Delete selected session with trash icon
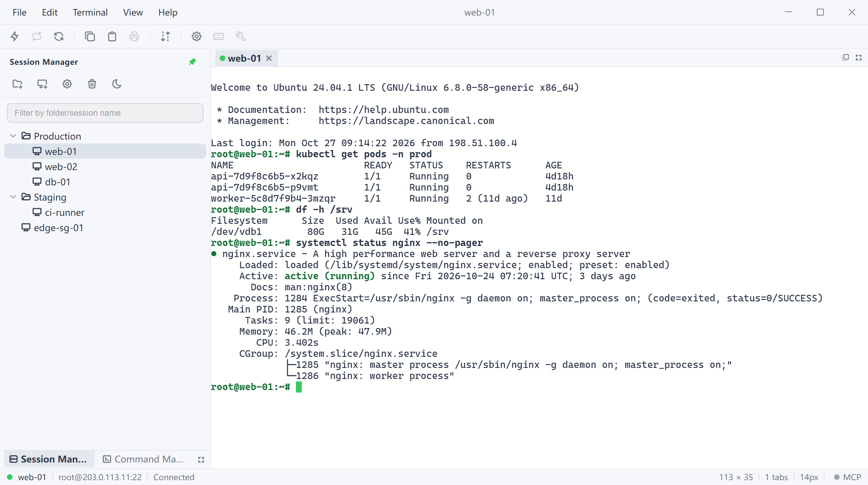 tap(92, 84)
